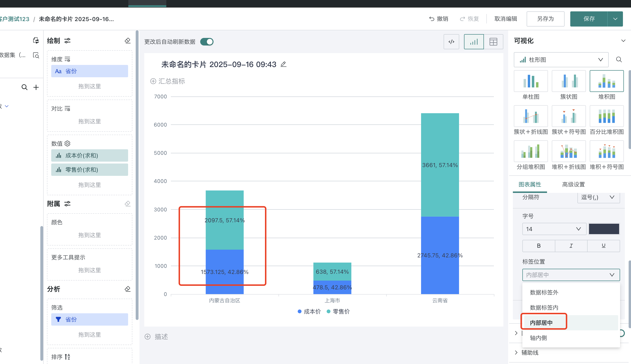
Task: Click the refresh dataset icon at top left
Action: [36, 41]
